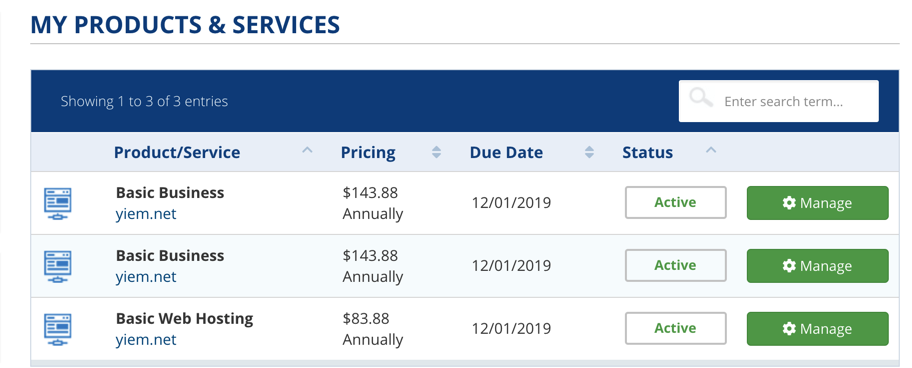Toggle the Due Date column sort arrows
The image size is (912, 368).
(589, 152)
